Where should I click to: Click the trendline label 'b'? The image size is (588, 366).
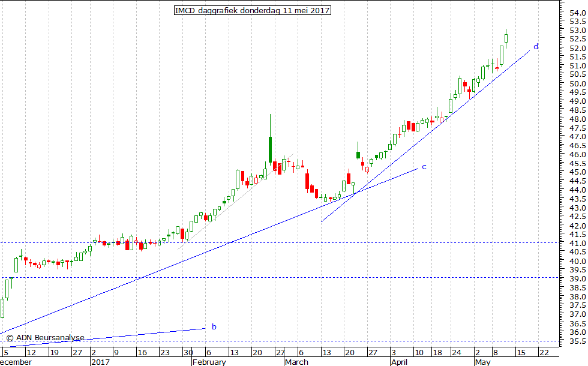coord(214,326)
